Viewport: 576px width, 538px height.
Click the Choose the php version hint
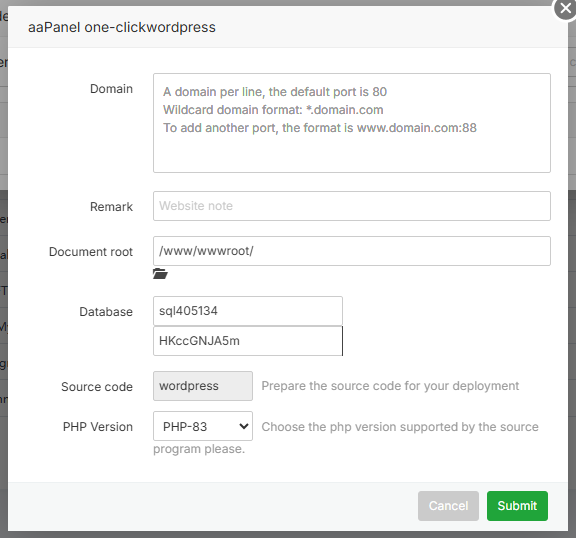pyautogui.click(x=346, y=437)
